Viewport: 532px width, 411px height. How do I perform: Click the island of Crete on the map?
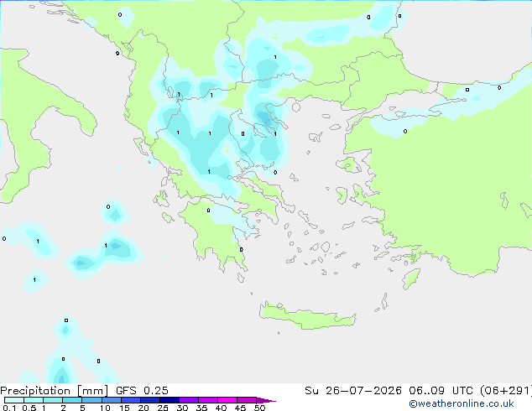point(307,316)
